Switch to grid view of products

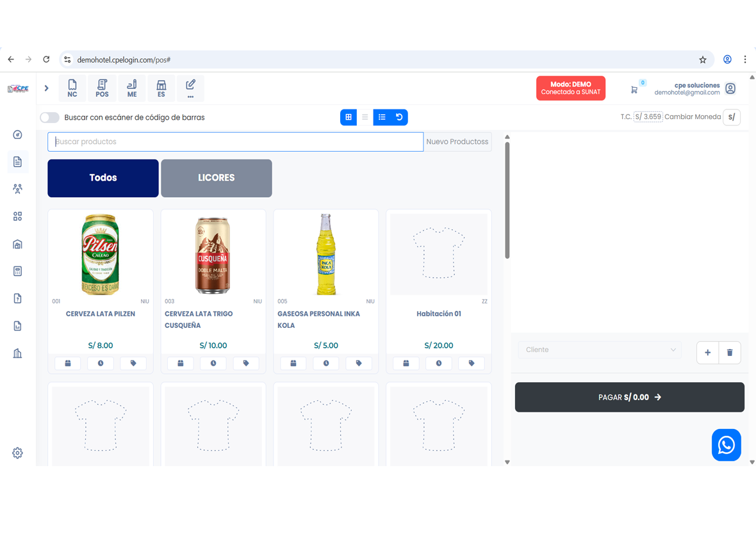click(x=348, y=117)
